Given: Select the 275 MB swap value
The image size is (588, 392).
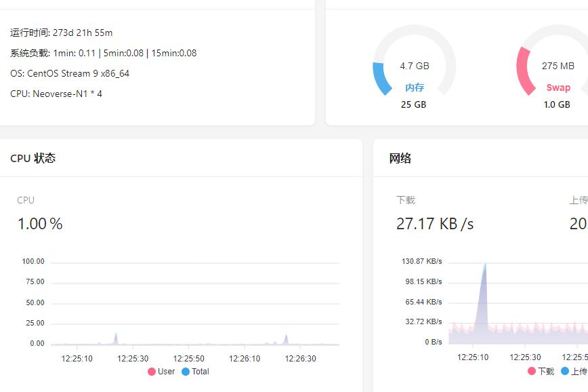Looking at the screenshot, I should 558,66.
